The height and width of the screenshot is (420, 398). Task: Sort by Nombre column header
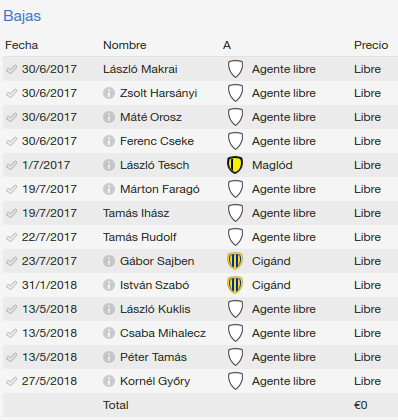pos(125,45)
